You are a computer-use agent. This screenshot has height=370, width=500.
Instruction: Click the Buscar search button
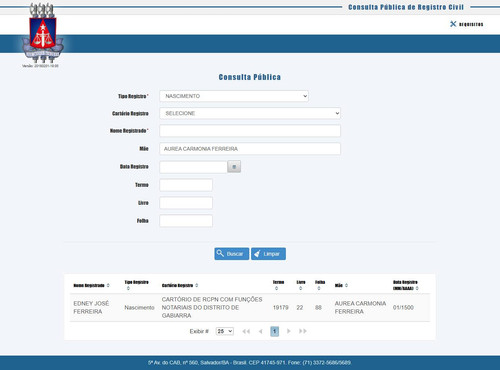(x=231, y=254)
